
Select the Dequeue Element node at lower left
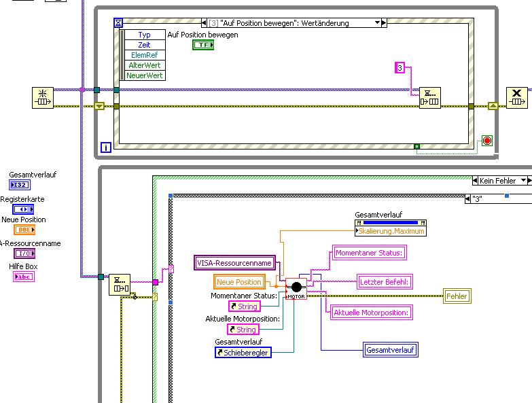click(120, 285)
